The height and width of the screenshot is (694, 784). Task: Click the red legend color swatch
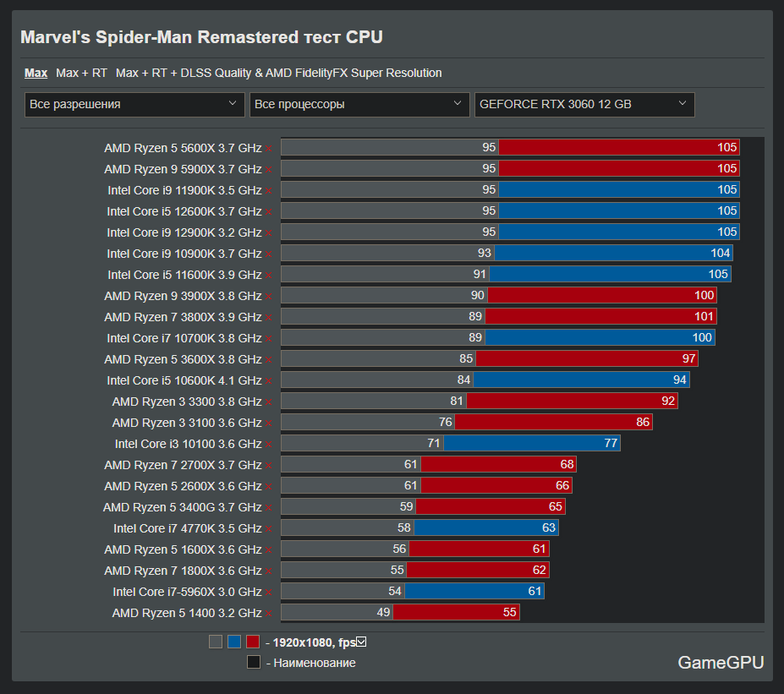pos(253,642)
